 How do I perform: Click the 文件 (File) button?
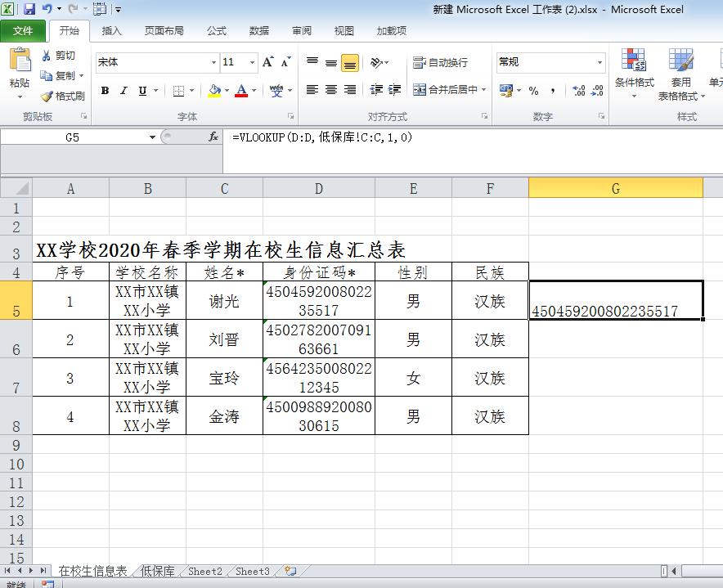(23, 31)
